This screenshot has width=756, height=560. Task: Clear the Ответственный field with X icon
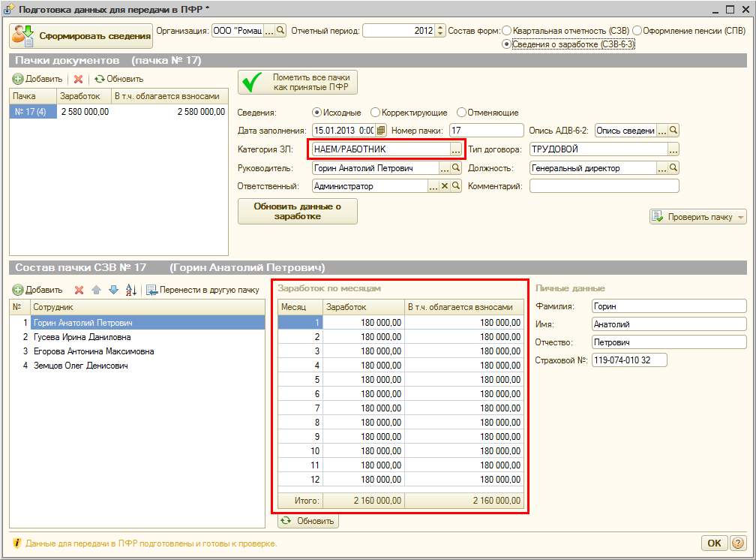(444, 186)
